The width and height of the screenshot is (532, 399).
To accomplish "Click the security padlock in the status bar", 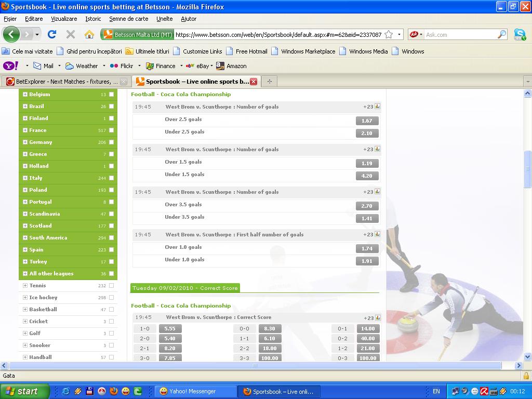I will [x=526, y=376].
